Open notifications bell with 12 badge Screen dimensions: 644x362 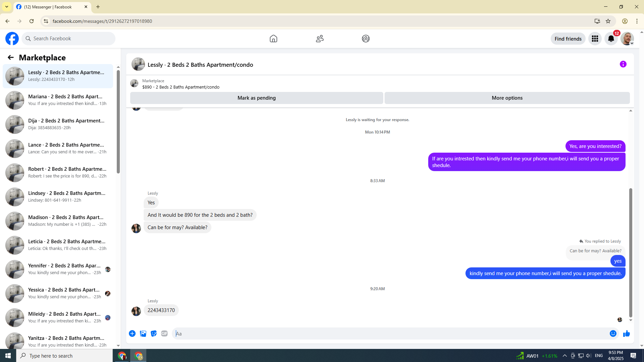[611, 39]
